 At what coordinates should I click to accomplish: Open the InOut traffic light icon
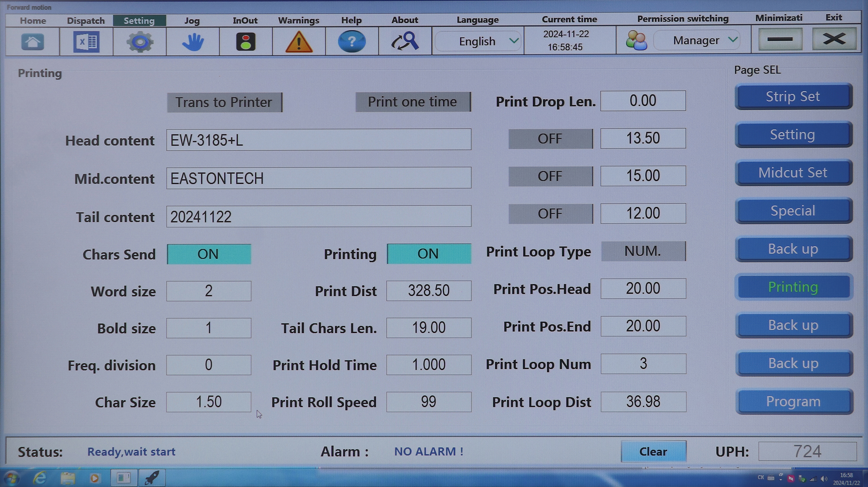point(246,42)
